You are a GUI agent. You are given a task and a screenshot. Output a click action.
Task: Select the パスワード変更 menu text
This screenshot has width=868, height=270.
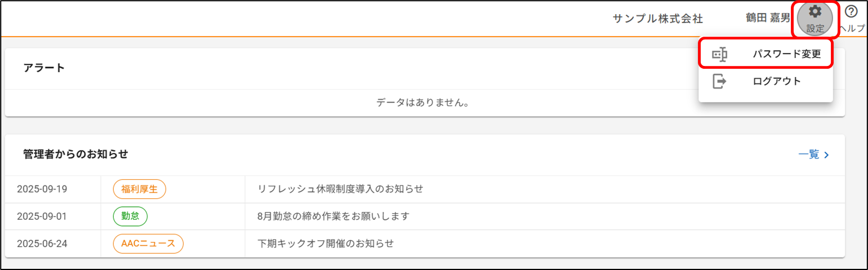(x=787, y=54)
